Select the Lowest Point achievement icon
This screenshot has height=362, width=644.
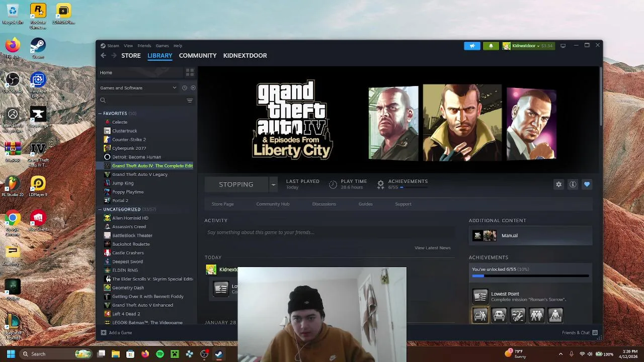point(480,296)
